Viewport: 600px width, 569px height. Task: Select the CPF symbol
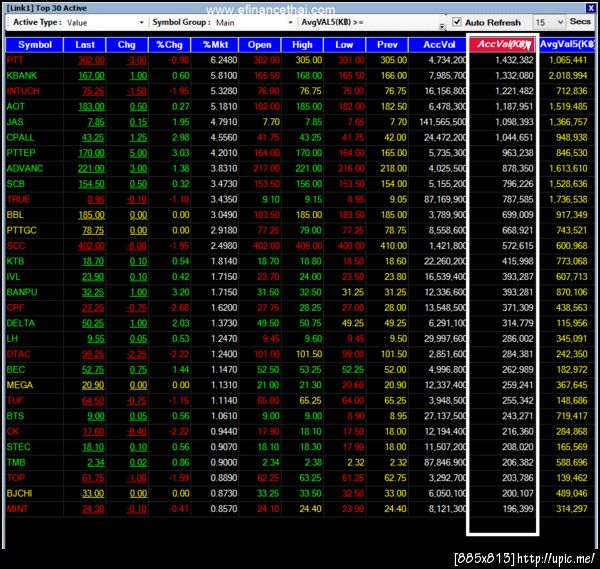coord(15,308)
